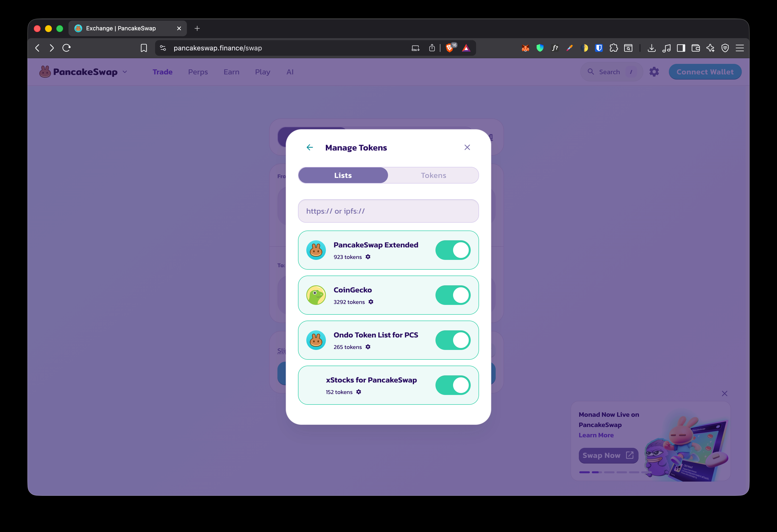Open the browser hamburger menu
777x532 pixels.
(x=740, y=48)
